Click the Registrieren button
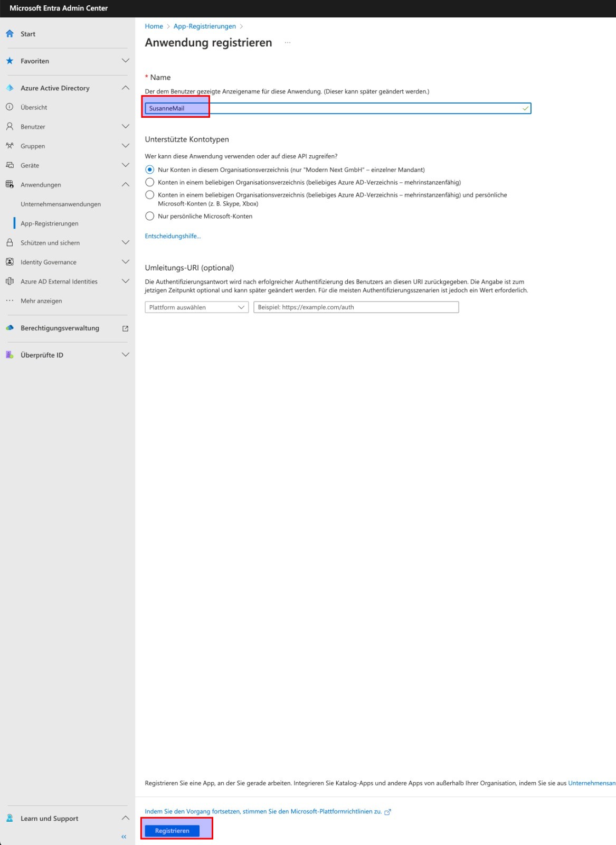616x845 pixels. pyautogui.click(x=172, y=831)
